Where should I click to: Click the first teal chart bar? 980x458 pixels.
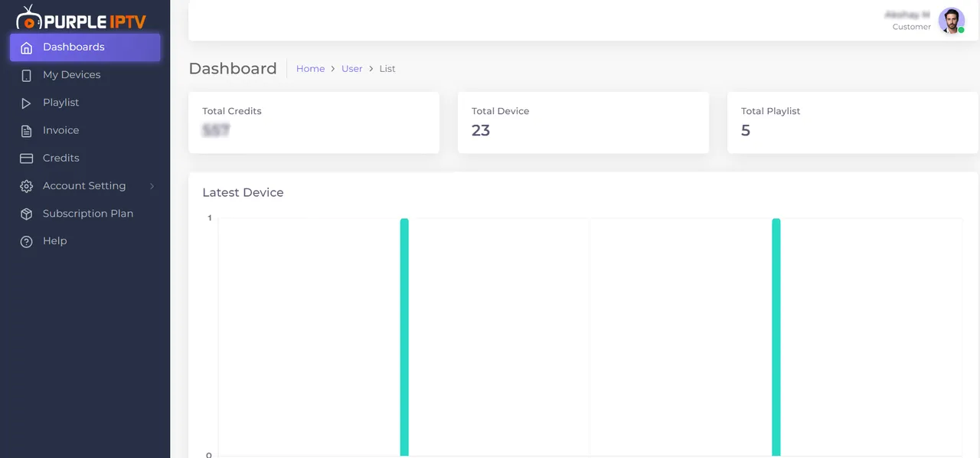[404, 337]
